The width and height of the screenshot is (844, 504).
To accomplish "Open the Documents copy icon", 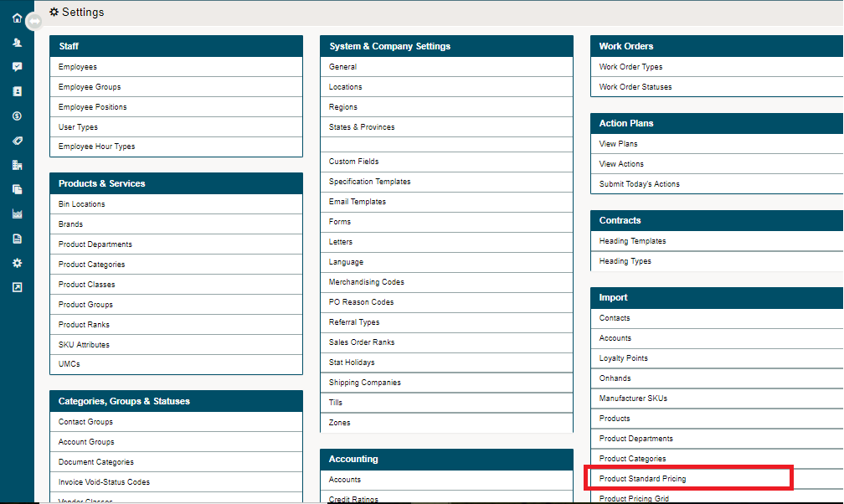I will (17, 188).
